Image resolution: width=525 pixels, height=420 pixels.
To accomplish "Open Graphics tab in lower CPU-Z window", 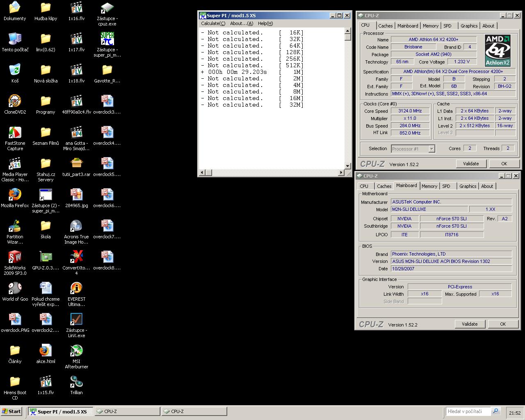I will [468, 186].
